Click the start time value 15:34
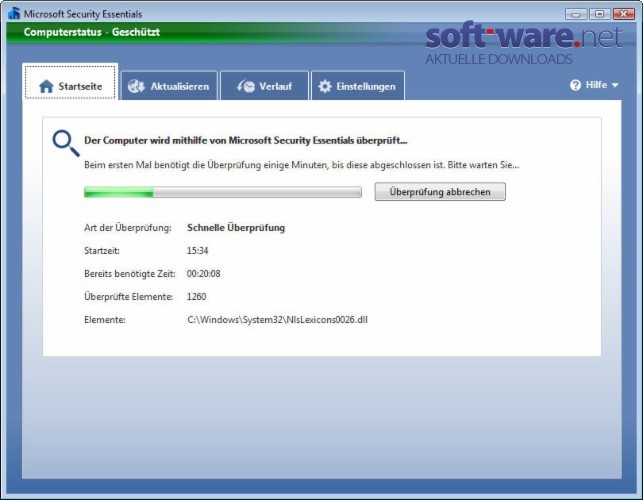The height and width of the screenshot is (500, 643). click(x=197, y=251)
